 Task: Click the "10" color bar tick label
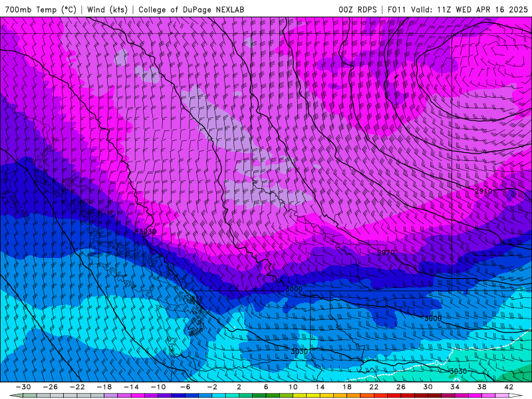pyautogui.click(x=293, y=387)
